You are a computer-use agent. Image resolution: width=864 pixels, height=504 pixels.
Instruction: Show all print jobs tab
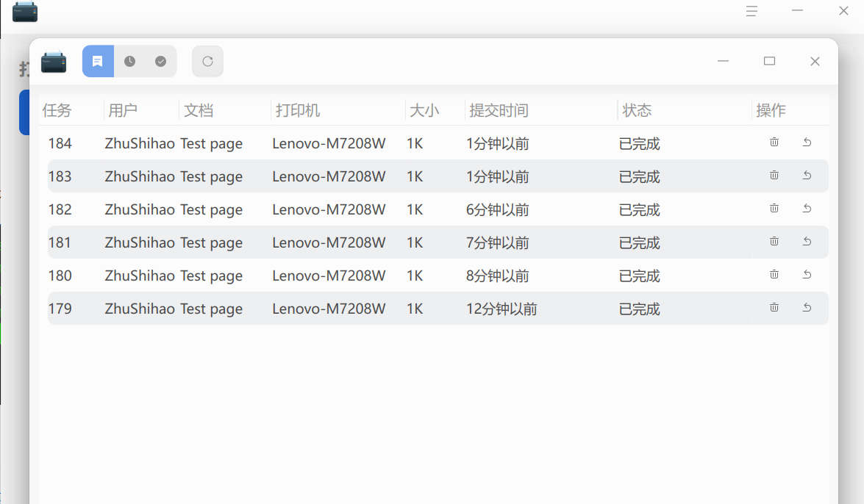pyautogui.click(x=98, y=61)
